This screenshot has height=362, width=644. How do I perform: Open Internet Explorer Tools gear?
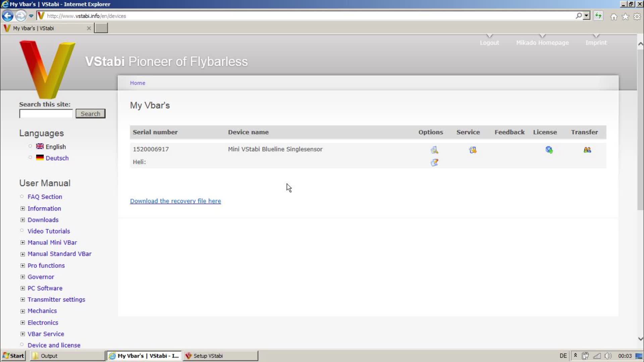coord(637,16)
